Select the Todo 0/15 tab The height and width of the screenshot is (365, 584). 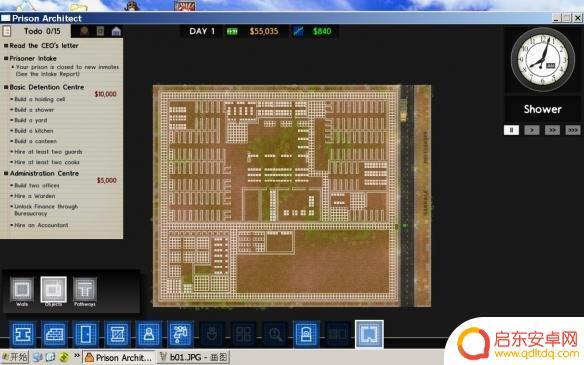coord(35,31)
